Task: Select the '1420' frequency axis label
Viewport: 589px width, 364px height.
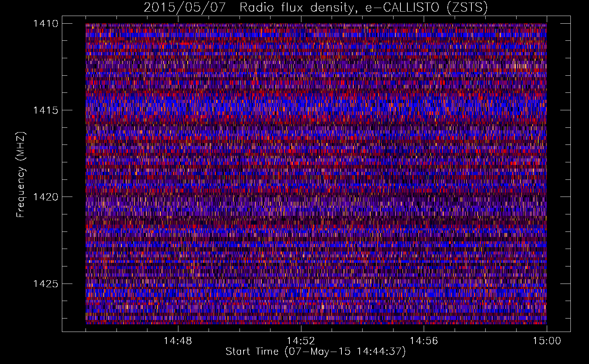Action: [46, 197]
